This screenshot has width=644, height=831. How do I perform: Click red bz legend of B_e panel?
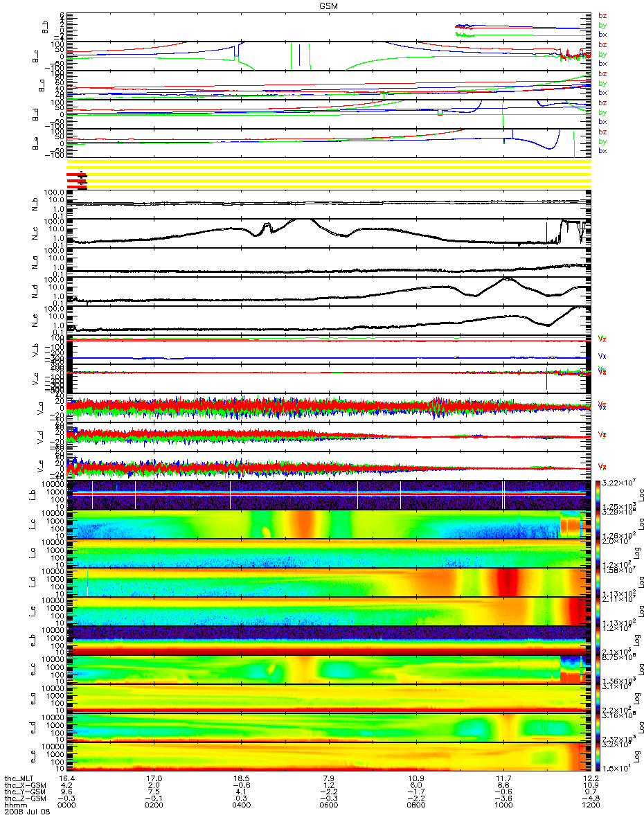(602, 132)
